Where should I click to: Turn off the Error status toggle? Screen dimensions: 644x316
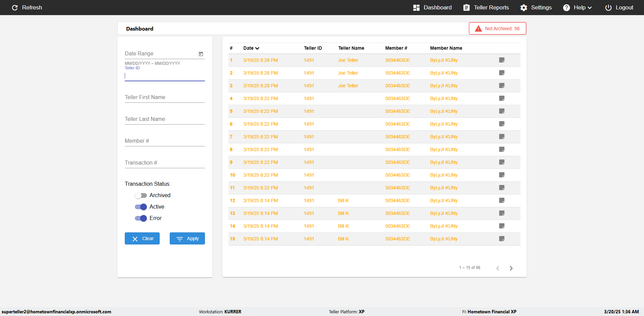pos(141,218)
